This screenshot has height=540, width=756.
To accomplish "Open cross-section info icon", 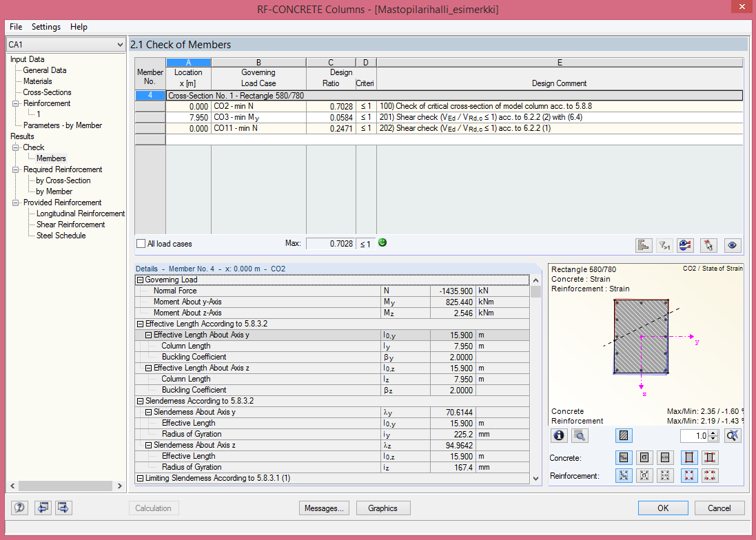I will click(x=559, y=436).
